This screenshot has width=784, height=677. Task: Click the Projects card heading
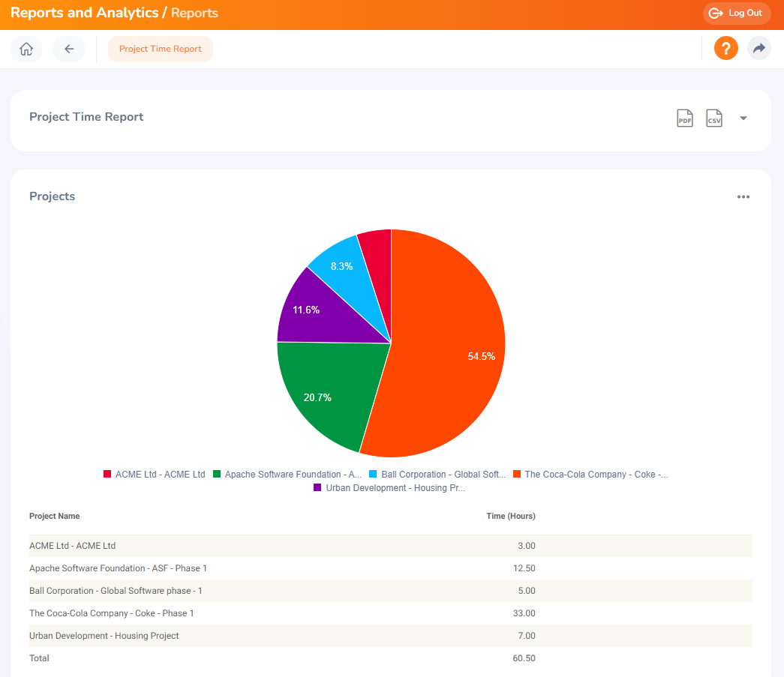[x=52, y=196]
